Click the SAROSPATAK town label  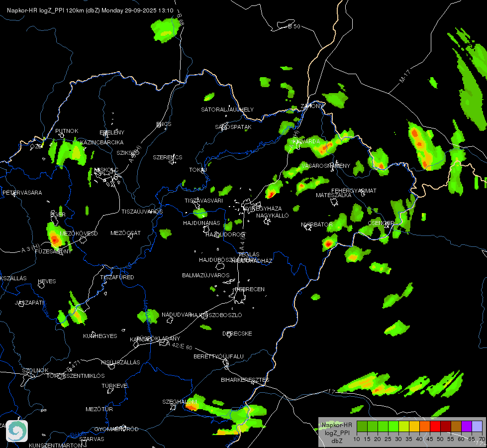(x=233, y=127)
